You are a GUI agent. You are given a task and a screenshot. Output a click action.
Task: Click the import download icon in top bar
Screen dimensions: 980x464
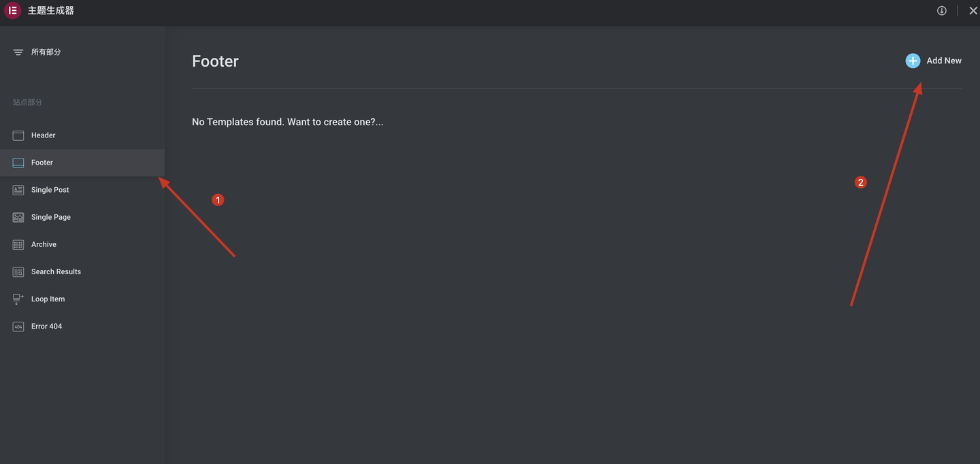tap(942, 10)
